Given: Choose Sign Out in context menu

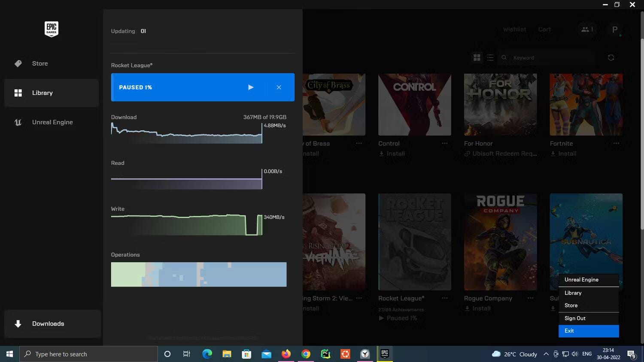Looking at the screenshot, I should pos(575,318).
